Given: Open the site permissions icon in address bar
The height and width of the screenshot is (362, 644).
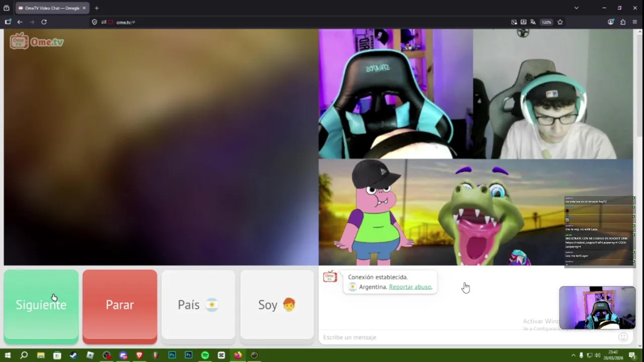Looking at the screenshot, I should tap(104, 22).
